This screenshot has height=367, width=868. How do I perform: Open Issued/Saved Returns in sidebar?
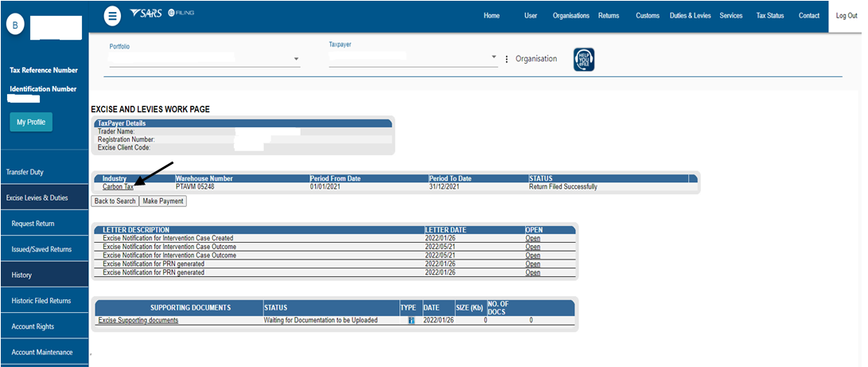[x=45, y=249]
